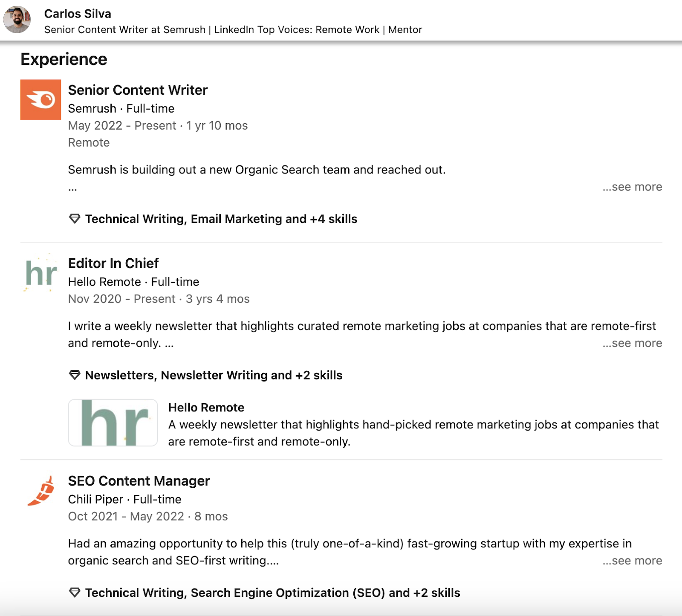The height and width of the screenshot is (616, 682).
Task: Expand see more on the Semrush role description
Action: point(632,187)
